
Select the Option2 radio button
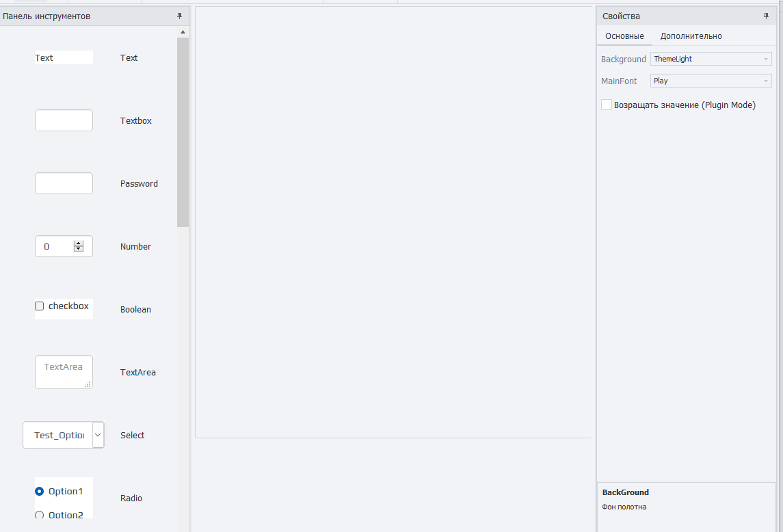pyautogui.click(x=40, y=514)
